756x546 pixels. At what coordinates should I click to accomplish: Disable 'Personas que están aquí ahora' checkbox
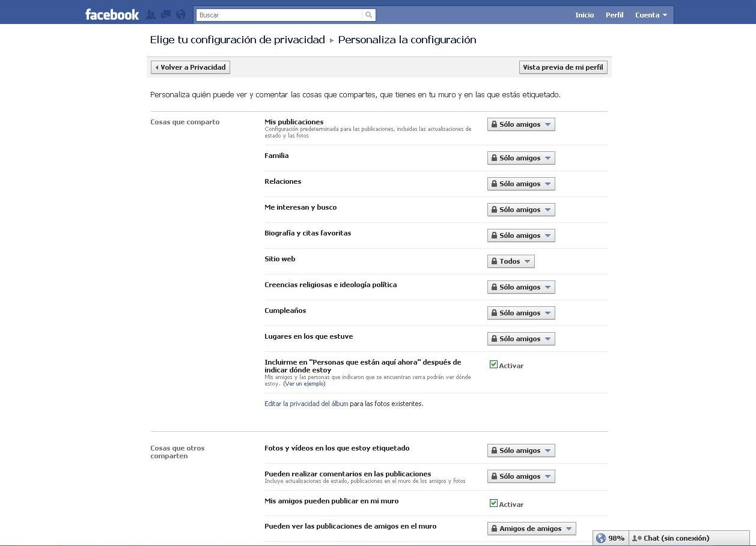(493, 365)
